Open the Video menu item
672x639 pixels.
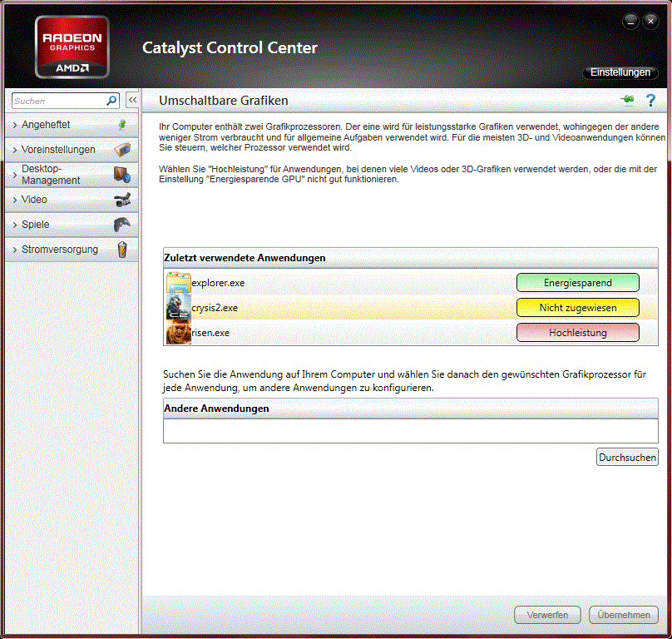coord(72,200)
